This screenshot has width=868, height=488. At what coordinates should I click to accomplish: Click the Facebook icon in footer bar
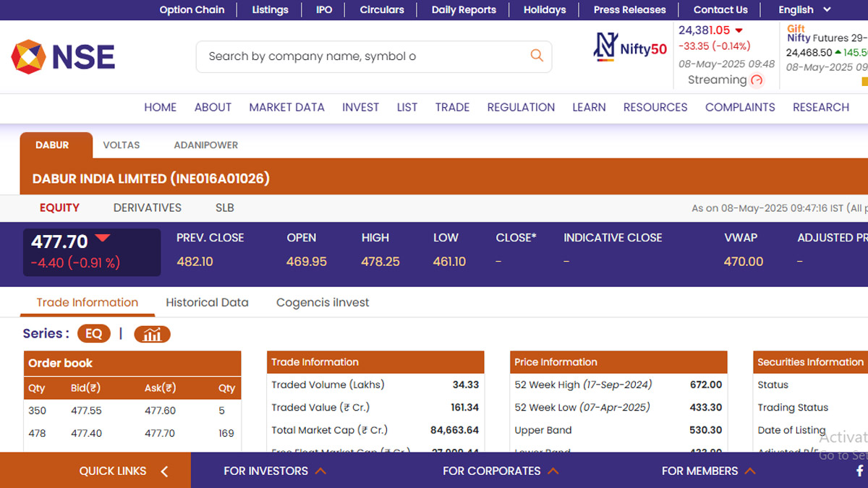tap(859, 471)
